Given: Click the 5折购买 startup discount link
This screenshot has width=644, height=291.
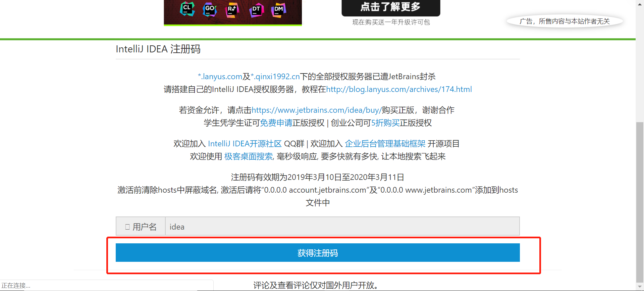Looking at the screenshot, I should [x=385, y=123].
